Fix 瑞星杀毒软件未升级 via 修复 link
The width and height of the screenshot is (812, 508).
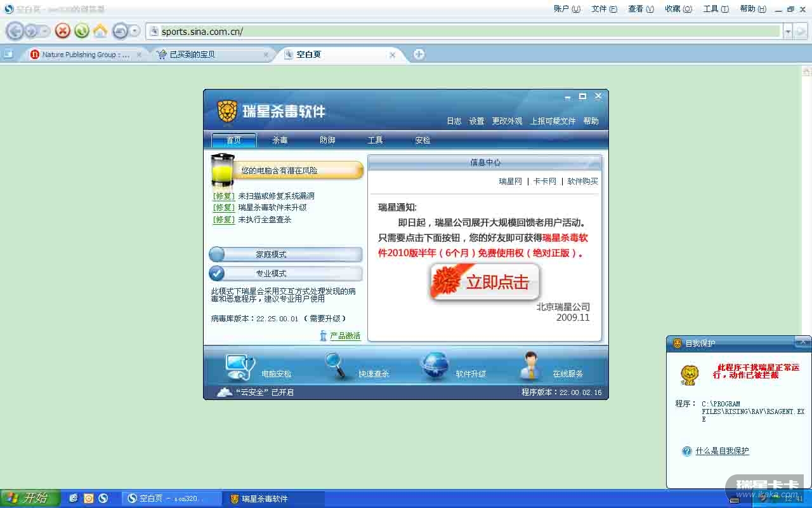[224, 208]
